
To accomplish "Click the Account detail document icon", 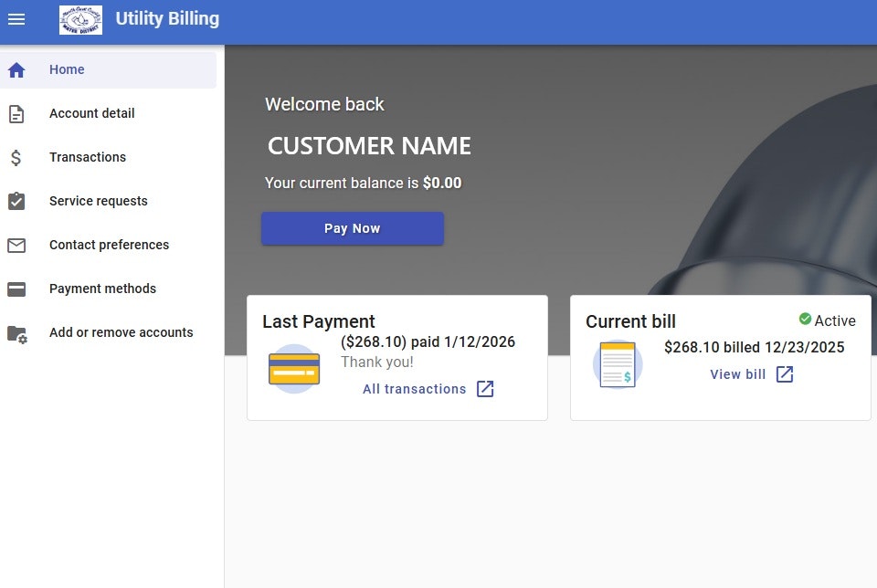I will tap(16, 113).
